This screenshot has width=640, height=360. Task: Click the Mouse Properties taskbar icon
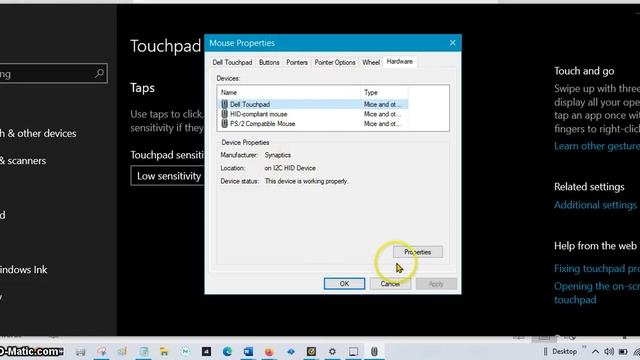[x=374, y=351]
